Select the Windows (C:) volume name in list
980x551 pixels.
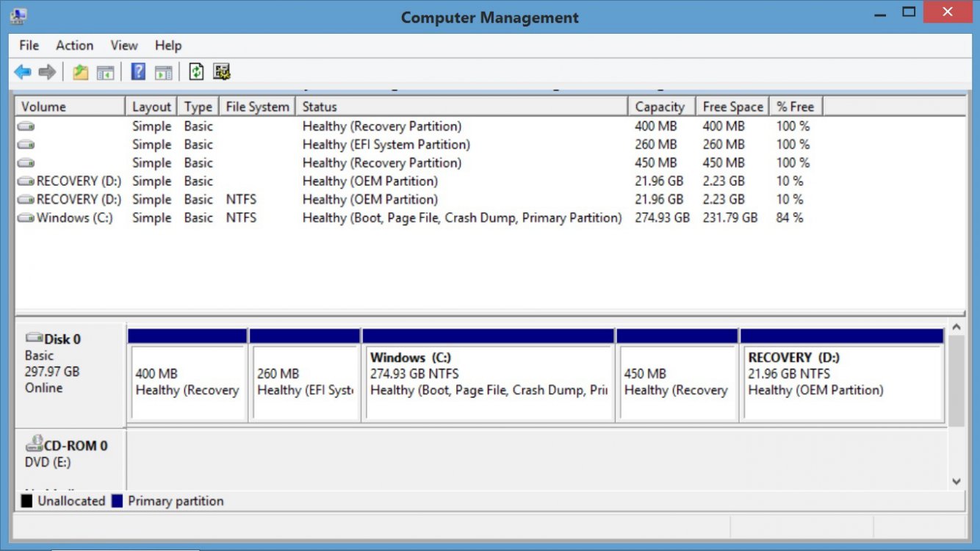(75, 218)
